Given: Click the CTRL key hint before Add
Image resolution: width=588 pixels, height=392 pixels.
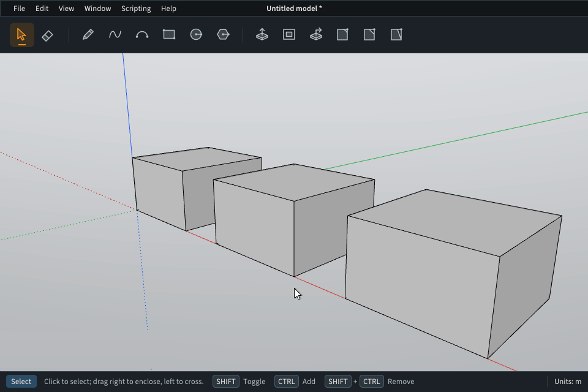Looking at the screenshot, I should pos(287,382).
